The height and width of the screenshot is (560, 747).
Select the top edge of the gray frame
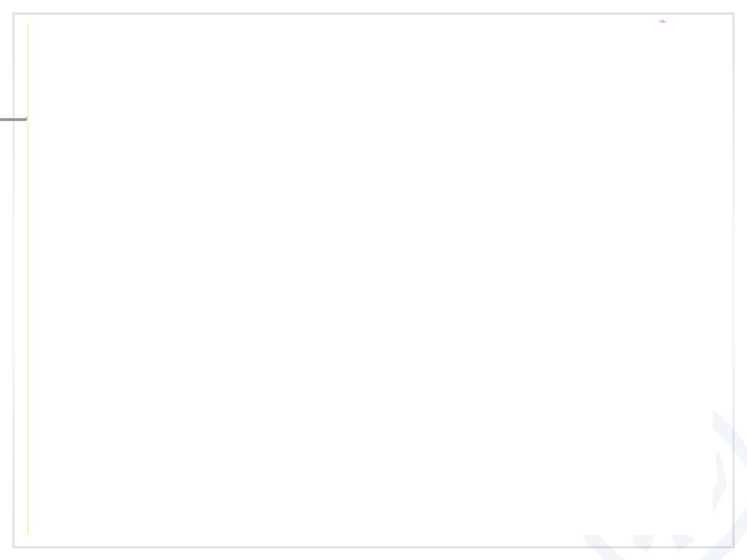click(x=374, y=14)
